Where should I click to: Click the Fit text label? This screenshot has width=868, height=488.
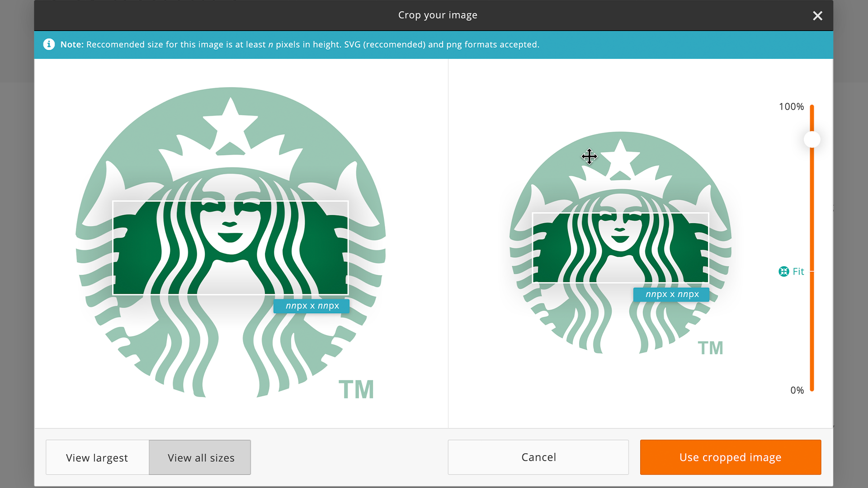pyautogui.click(x=798, y=272)
